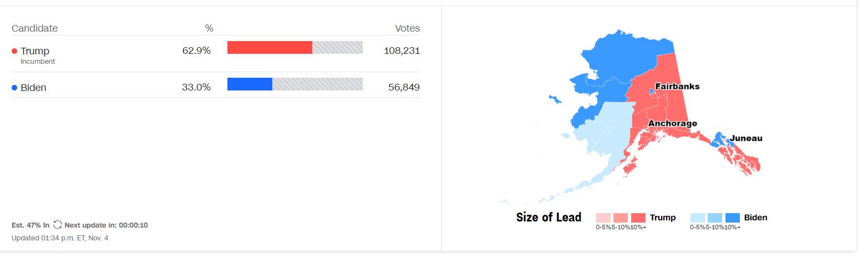Image resolution: width=868 pixels, height=257 pixels.
Task: Click the Fairbanks label on the map
Action: pos(677,87)
